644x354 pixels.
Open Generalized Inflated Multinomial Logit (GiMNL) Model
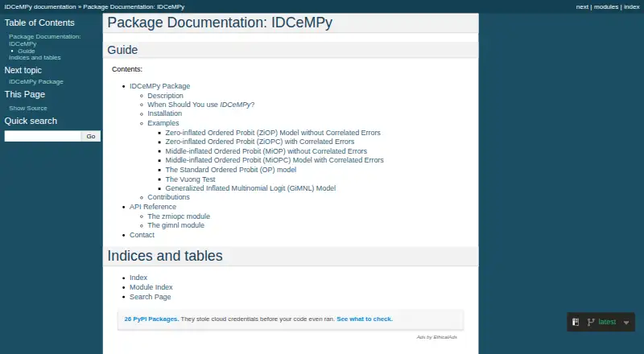click(x=250, y=188)
